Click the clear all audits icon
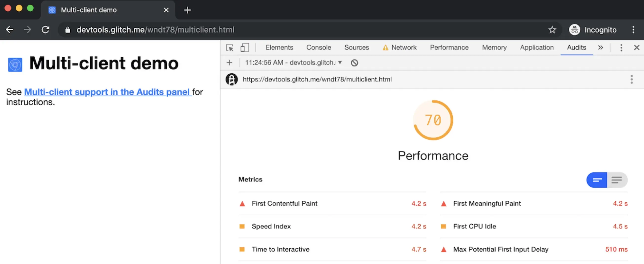The height and width of the screenshot is (264, 644). (x=354, y=63)
